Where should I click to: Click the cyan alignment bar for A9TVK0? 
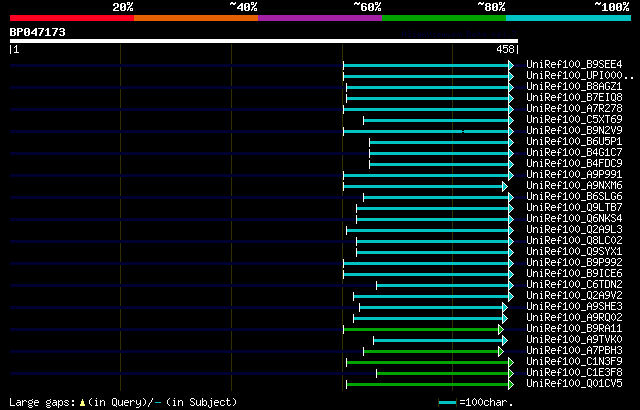point(438,341)
